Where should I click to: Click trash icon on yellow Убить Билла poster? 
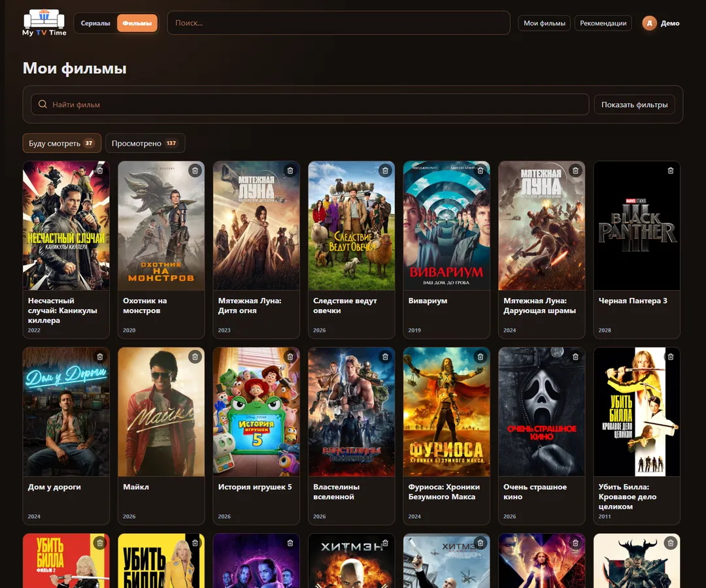pyautogui.click(x=195, y=543)
